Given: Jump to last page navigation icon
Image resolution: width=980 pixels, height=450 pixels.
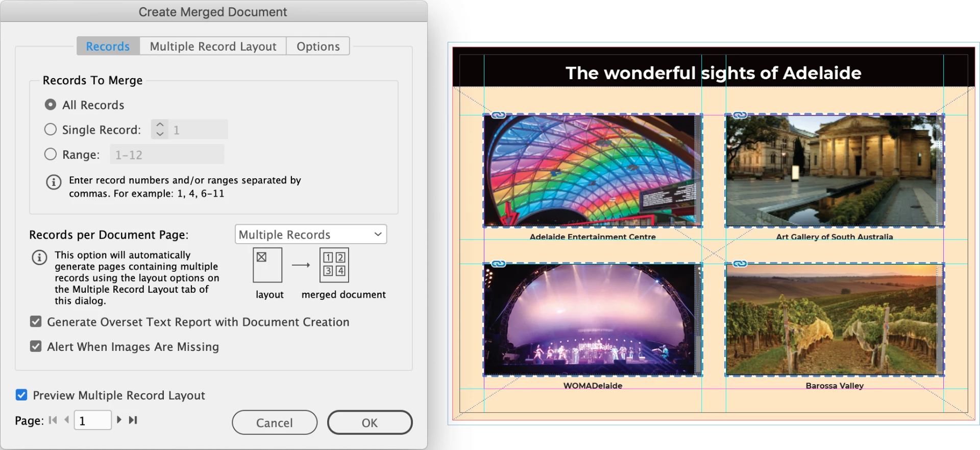Looking at the screenshot, I should 133,420.
